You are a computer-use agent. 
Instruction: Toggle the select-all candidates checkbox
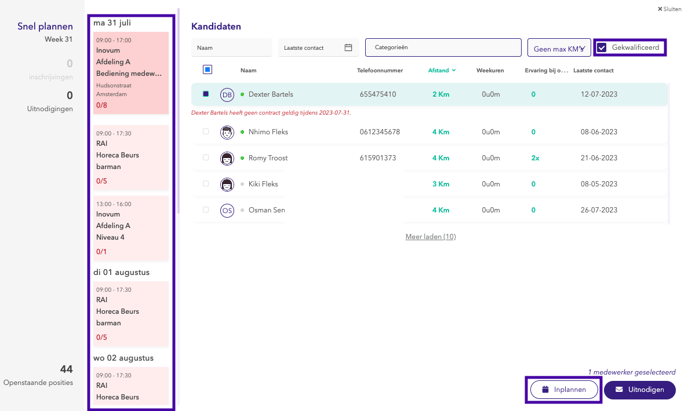(208, 70)
